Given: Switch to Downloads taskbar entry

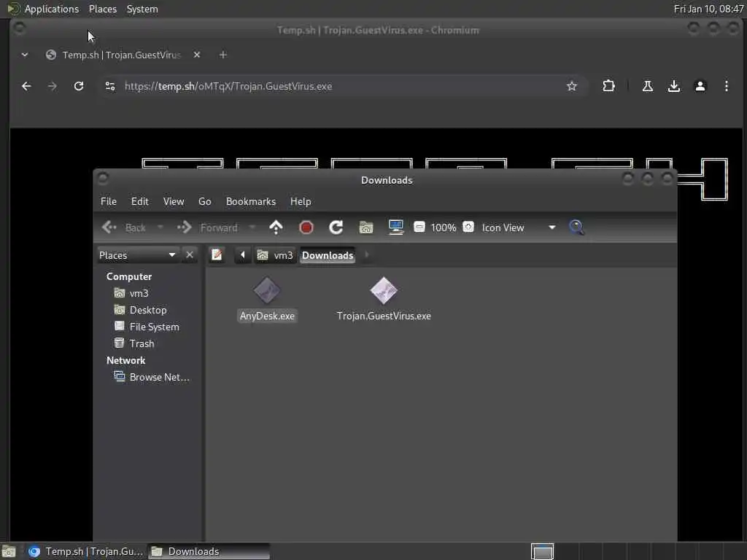Looking at the screenshot, I should [208, 551].
